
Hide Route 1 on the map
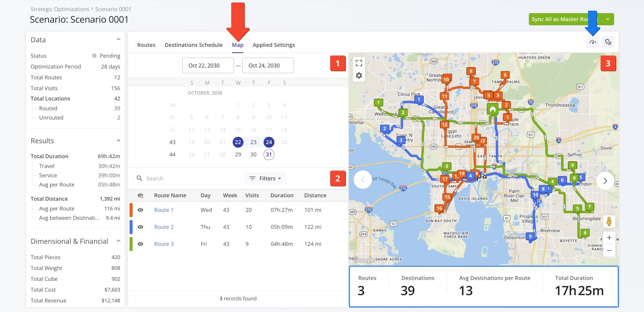point(141,210)
